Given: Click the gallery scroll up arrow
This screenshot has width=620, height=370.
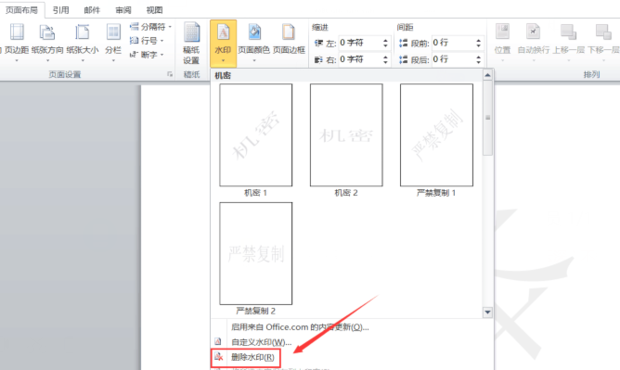Looking at the screenshot, I should pyautogui.click(x=488, y=75).
